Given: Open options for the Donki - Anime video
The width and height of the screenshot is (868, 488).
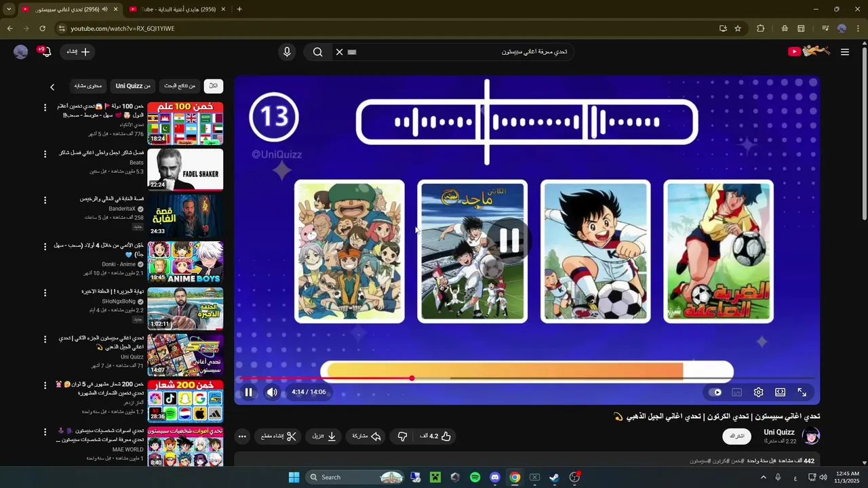Looking at the screenshot, I should click(45, 247).
